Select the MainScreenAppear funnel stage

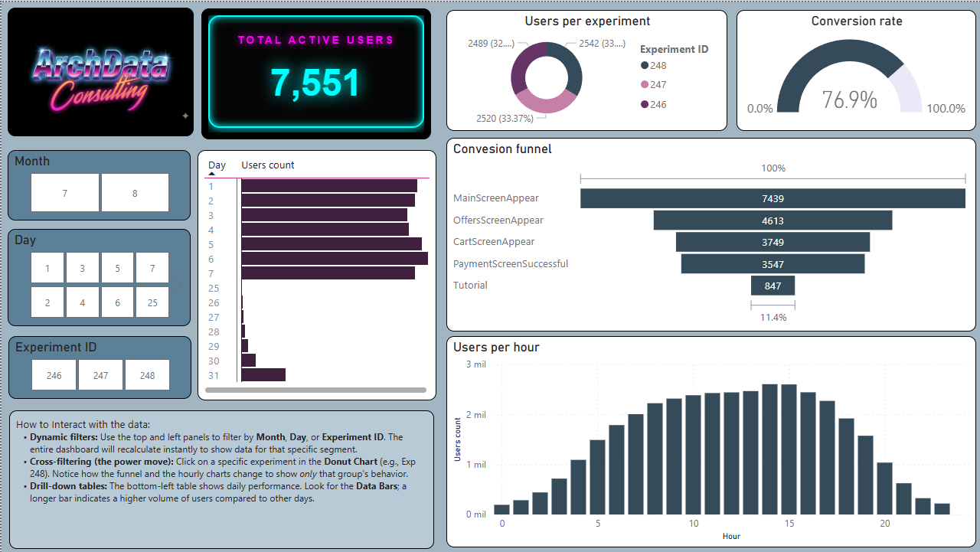click(773, 198)
